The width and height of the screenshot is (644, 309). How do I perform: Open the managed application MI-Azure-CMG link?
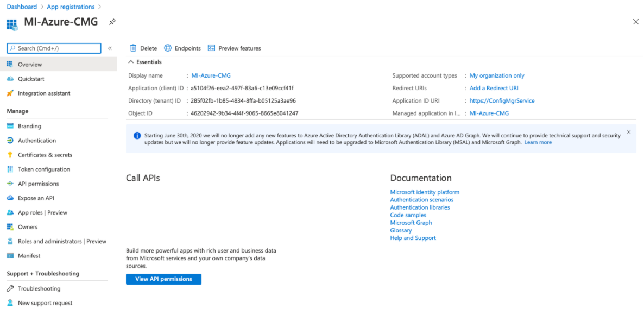[x=489, y=113]
